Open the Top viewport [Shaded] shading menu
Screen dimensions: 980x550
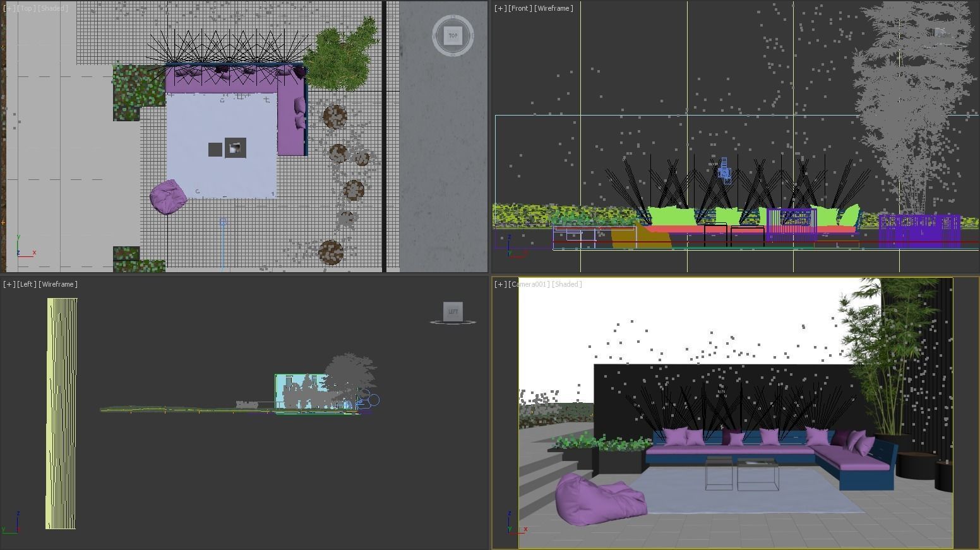click(x=53, y=8)
